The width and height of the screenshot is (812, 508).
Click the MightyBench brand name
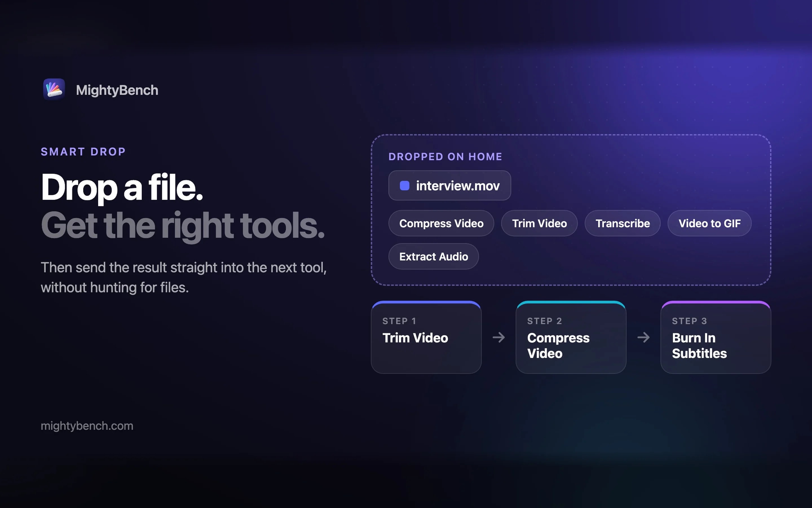117,90
